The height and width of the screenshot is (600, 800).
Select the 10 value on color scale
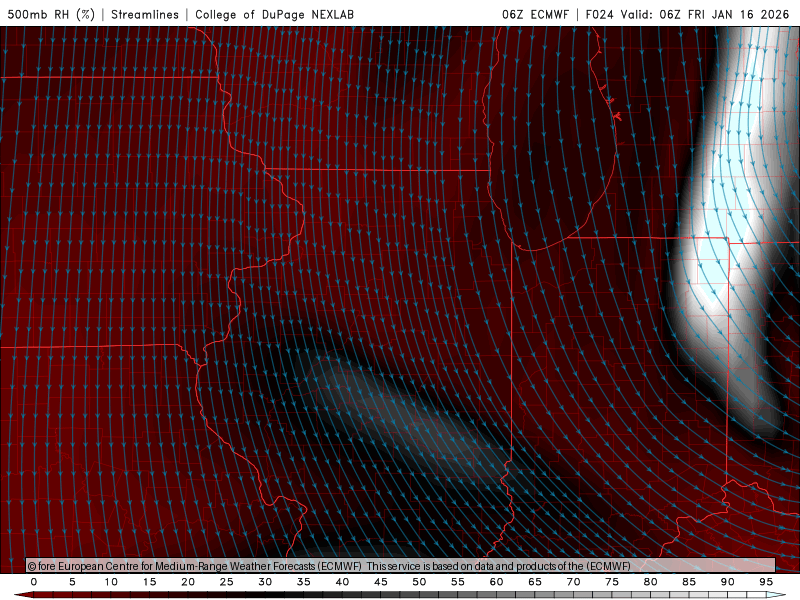tap(111, 582)
